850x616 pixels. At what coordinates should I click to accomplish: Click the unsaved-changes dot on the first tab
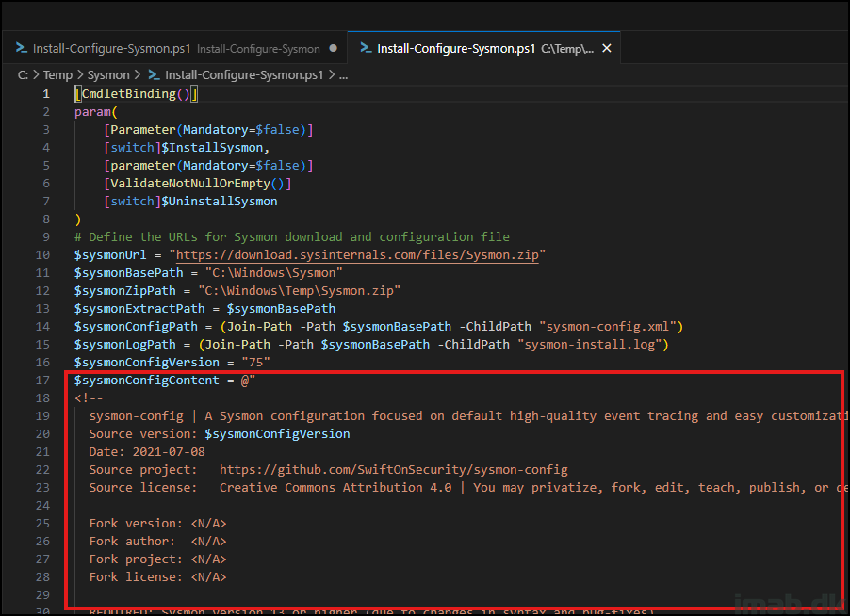(334, 48)
